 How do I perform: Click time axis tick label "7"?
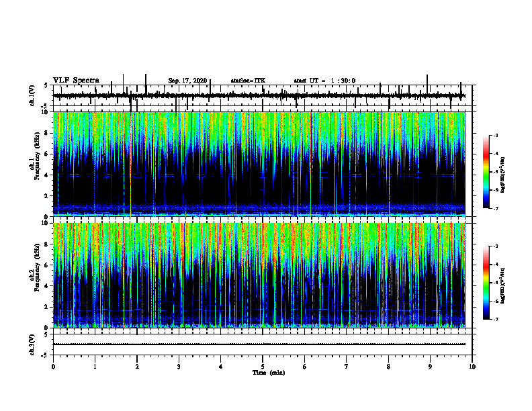pyautogui.click(x=347, y=367)
